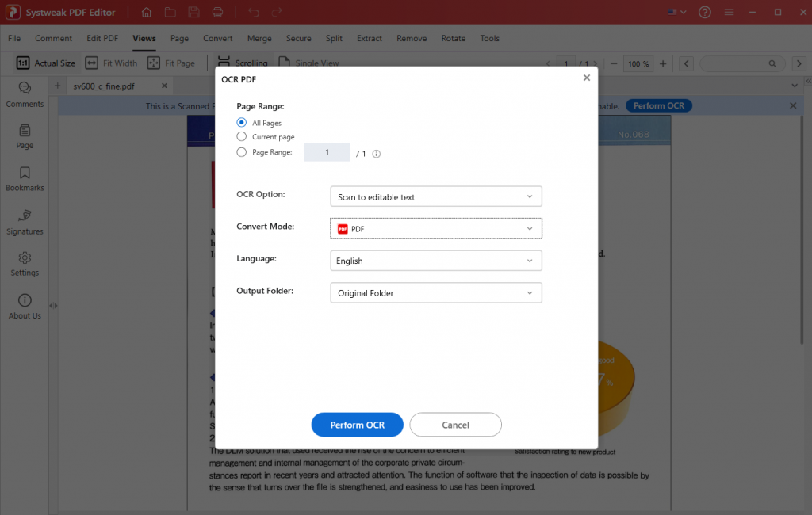This screenshot has height=515, width=812.
Task: Click the Cancel button
Action: [455, 425]
